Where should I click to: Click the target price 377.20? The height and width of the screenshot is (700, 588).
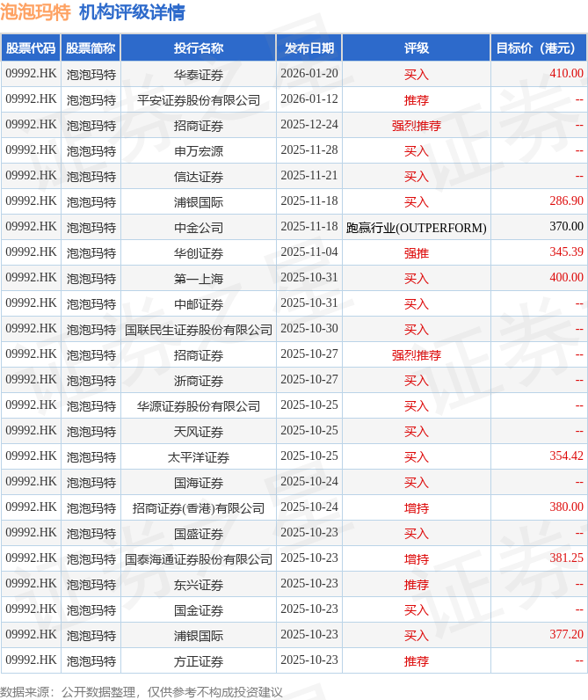coord(566,634)
